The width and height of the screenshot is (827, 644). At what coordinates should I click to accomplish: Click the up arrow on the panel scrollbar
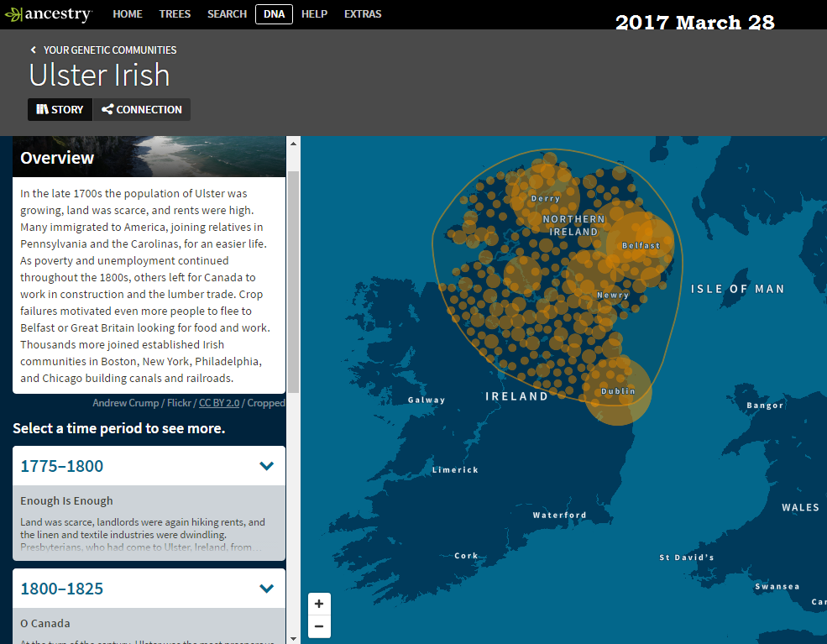pos(294,143)
